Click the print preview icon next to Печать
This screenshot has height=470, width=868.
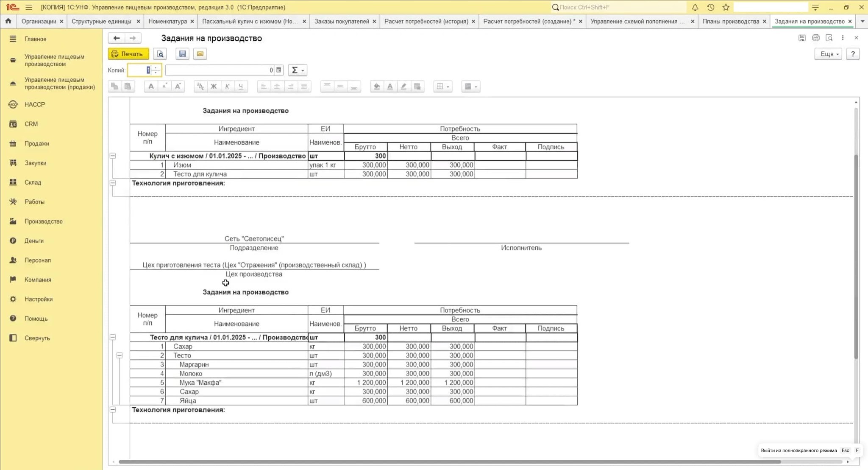[160, 54]
